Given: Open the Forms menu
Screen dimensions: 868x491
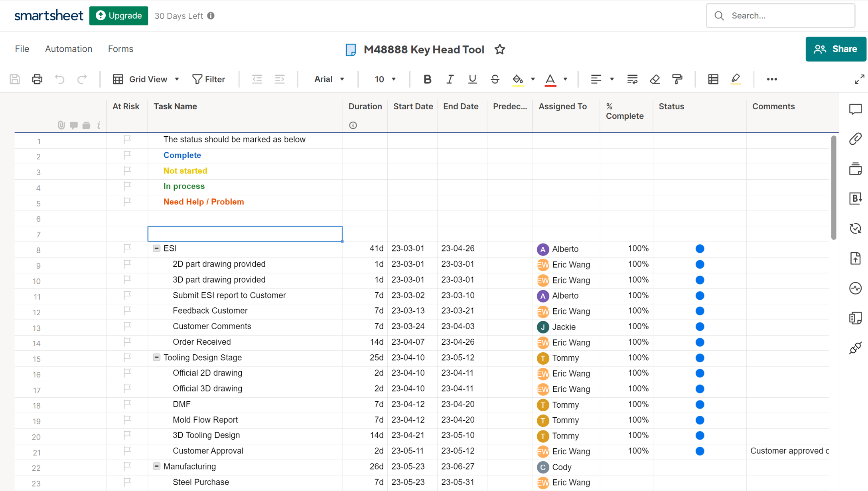Looking at the screenshot, I should coord(120,49).
